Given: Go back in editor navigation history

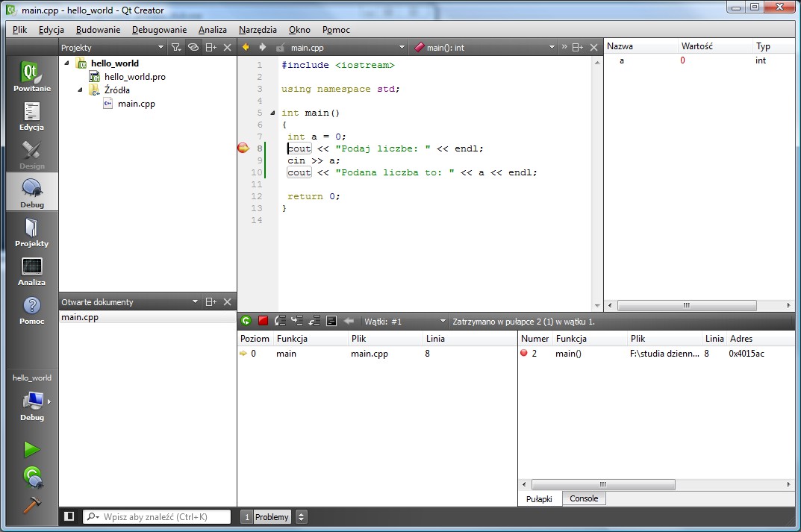Looking at the screenshot, I should click(246, 48).
